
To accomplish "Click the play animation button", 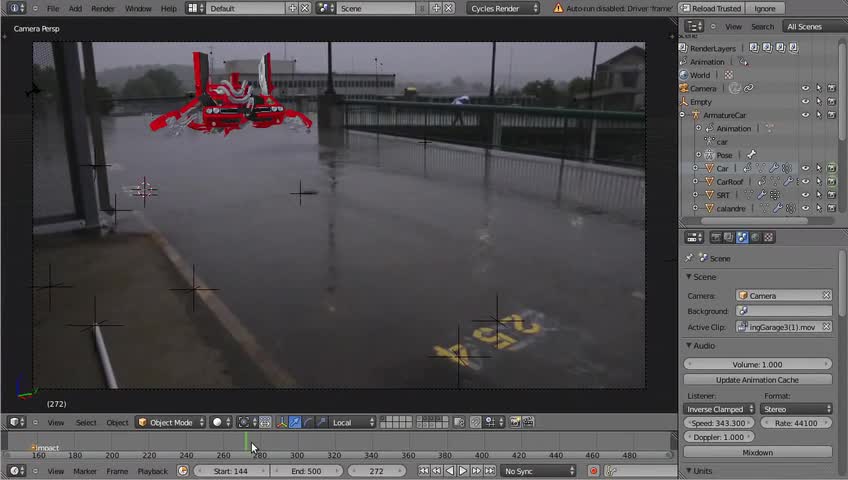I will pyautogui.click(x=463, y=471).
